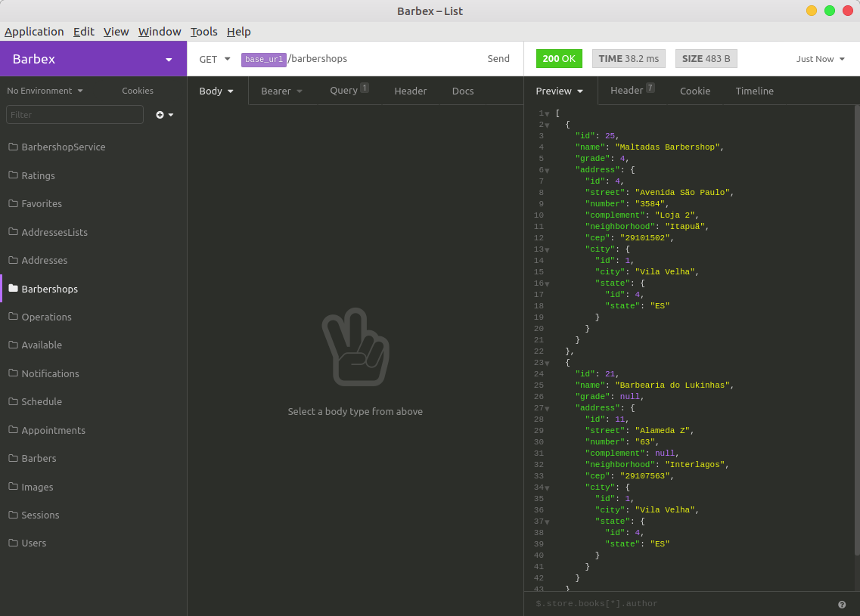Click the "Maltadas Barbershop" name value

(667, 147)
